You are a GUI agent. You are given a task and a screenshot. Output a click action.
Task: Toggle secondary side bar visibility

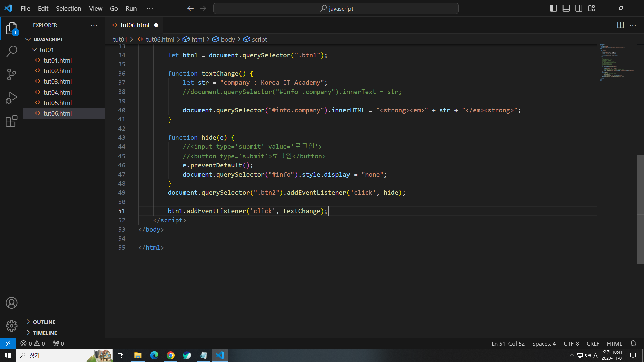pyautogui.click(x=579, y=8)
